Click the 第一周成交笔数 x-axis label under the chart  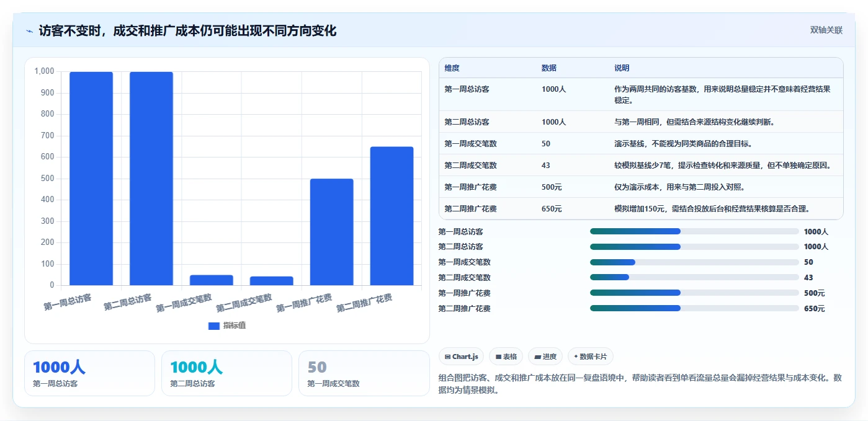pyautogui.click(x=184, y=303)
